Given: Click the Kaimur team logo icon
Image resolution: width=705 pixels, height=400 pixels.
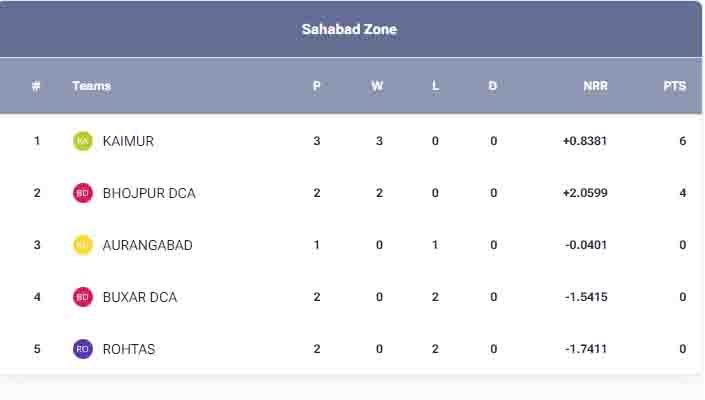Looking at the screenshot, I should [83, 141].
